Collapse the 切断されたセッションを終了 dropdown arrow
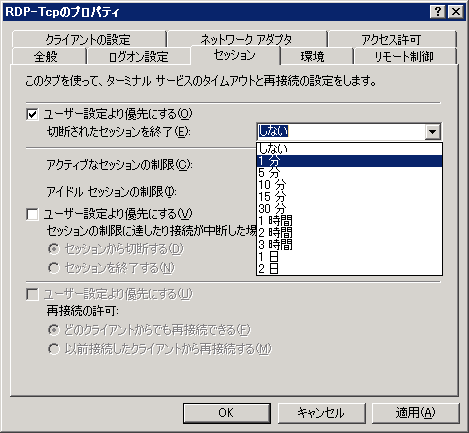This screenshot has height=433, width=469. 433,131
